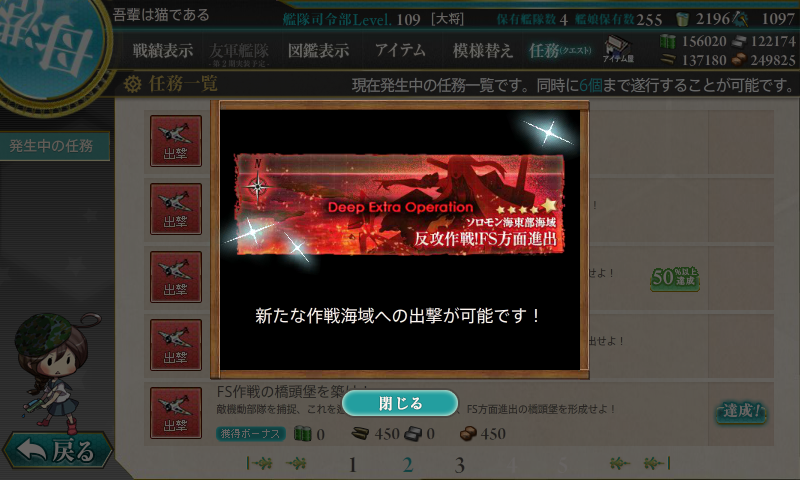The height and width of the screenshot is (480, 800).
Task: Click the third 出撃 sortie quest icon
Action: [x=176, y=277]
